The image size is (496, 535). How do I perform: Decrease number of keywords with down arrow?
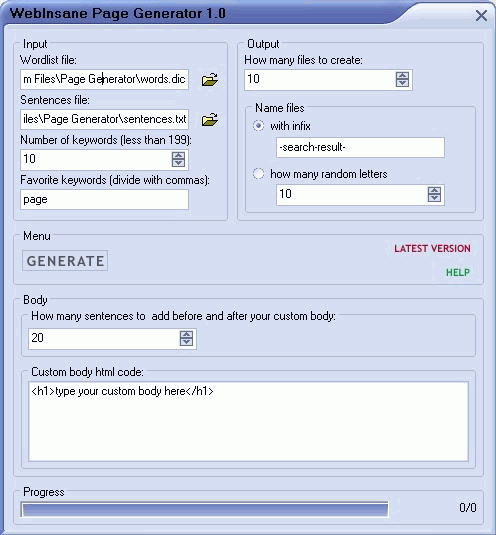(x=178, y=163)
